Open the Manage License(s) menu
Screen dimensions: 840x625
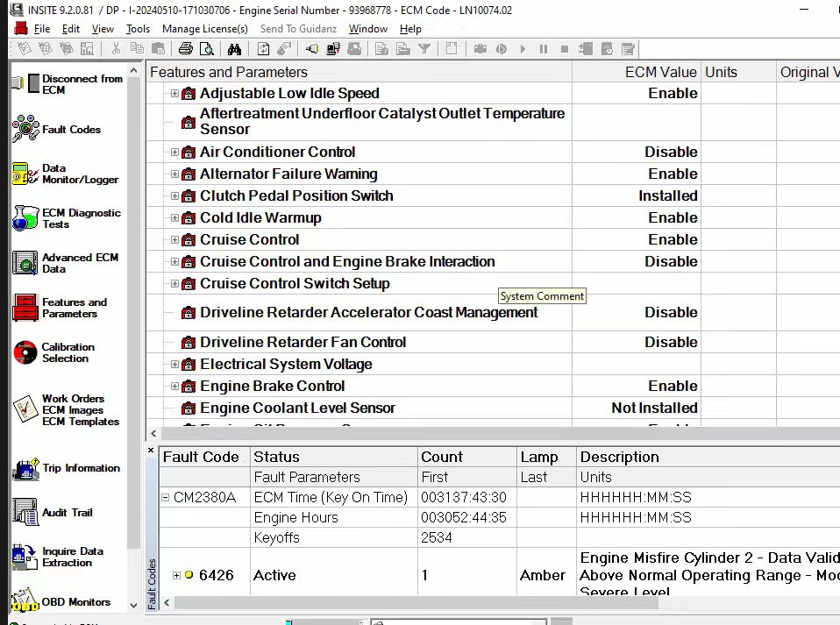tap(205, 29)
